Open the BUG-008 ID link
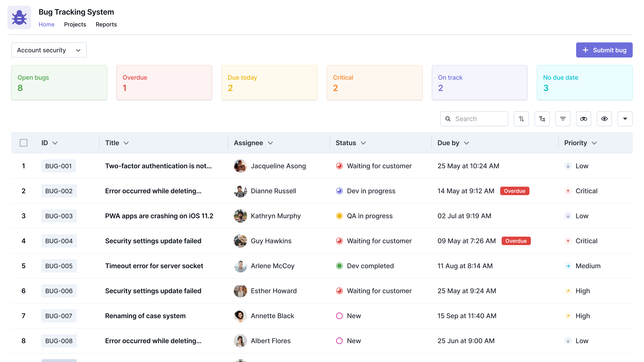Screen dimensions: 644x362 [x=59, y=341]
